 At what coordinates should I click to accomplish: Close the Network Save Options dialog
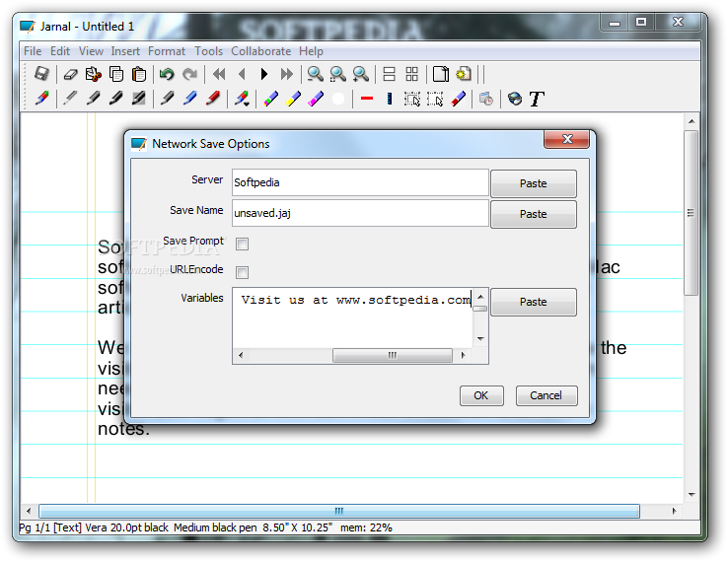click(x=567, y=139)
